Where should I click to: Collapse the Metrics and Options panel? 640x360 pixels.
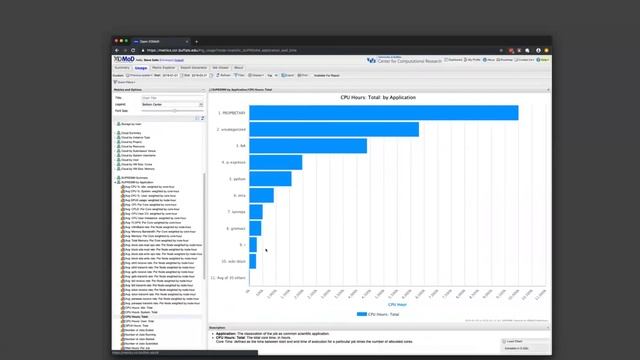[x=203, y=90]
